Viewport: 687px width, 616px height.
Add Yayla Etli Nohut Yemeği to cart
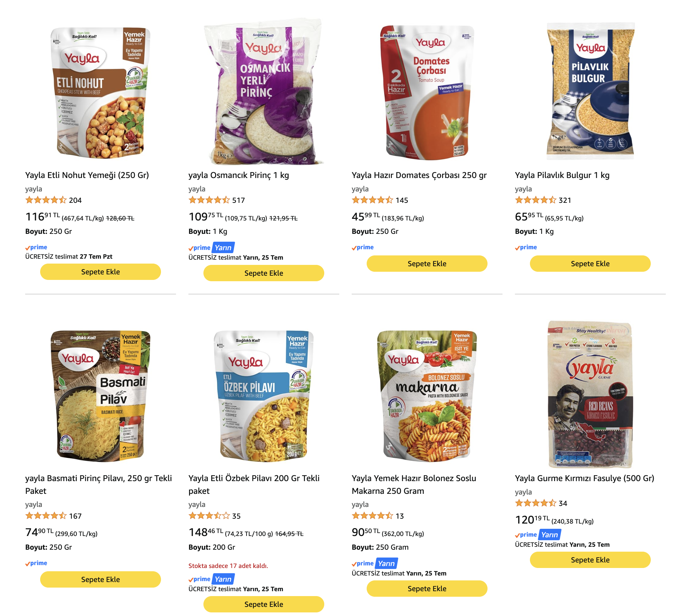101,272
